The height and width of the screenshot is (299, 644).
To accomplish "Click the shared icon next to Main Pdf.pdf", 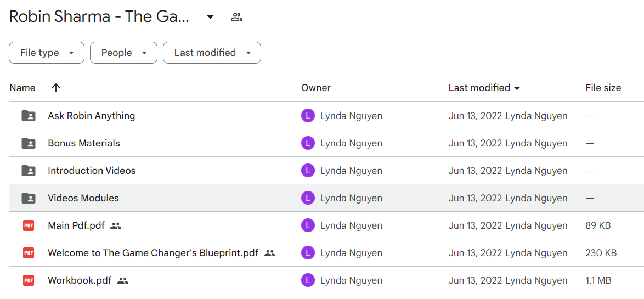I will pos(116,225).
